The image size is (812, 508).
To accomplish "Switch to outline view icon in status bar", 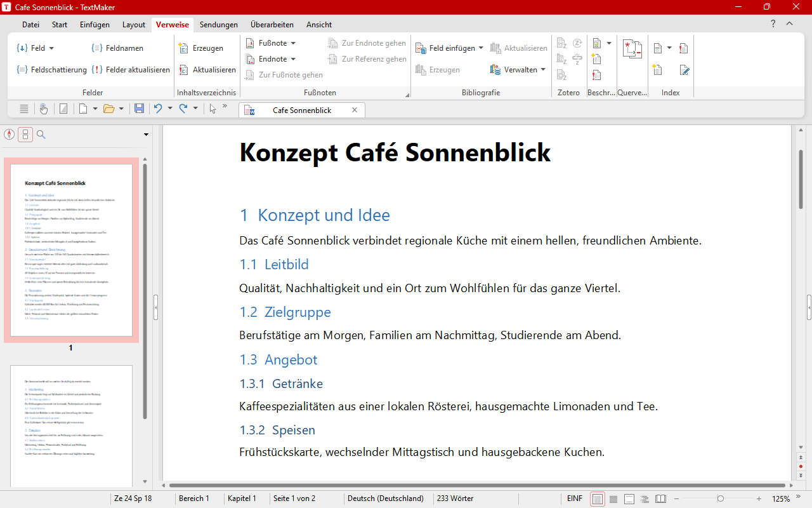I will pyautogui.click(x=645, y=499).
